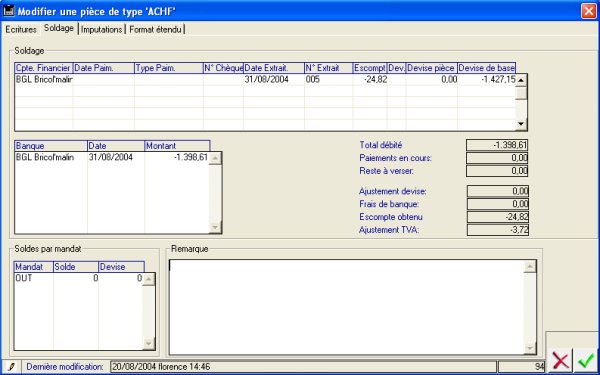600x375 pixels.
Task: Click the Frais de banque value field
Action: tap(498, 204)
